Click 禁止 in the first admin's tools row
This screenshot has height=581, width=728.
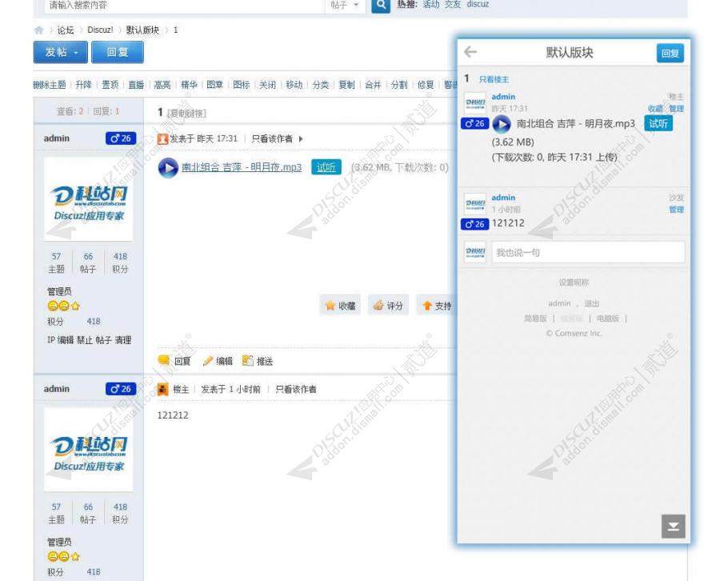pos(85,340)
